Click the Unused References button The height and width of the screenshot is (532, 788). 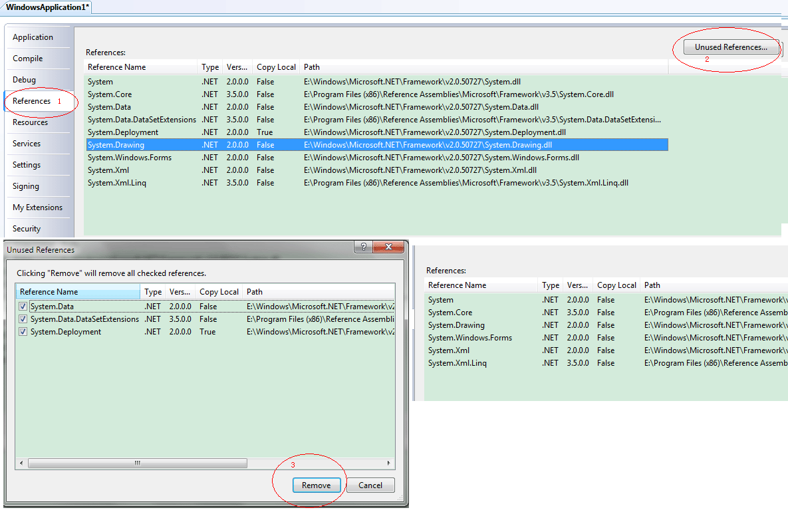[x=731, y=47]
